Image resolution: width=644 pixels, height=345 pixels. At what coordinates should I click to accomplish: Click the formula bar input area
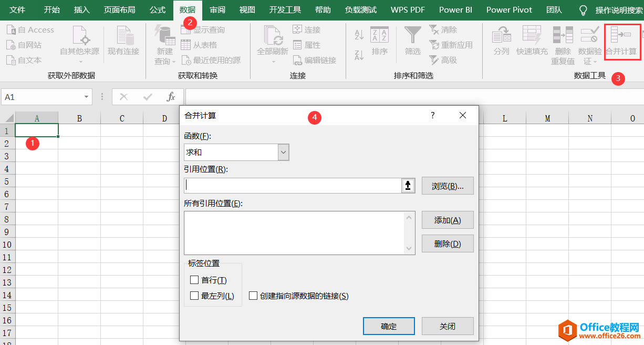(414, 97)
